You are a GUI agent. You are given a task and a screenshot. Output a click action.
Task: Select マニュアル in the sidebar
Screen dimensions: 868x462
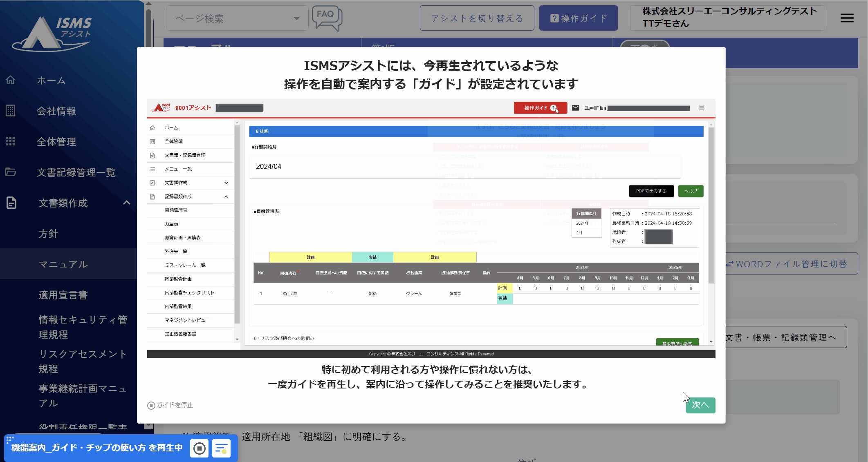(x=63, y=264)
